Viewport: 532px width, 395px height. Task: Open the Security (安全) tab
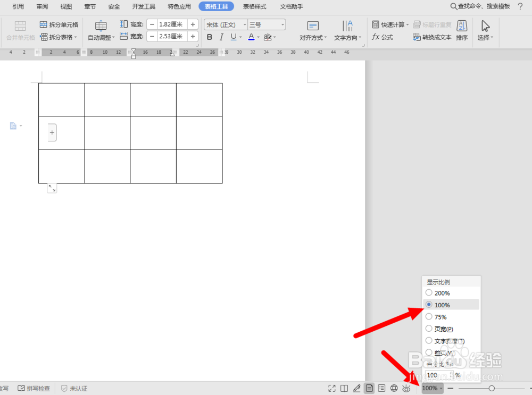114,6
